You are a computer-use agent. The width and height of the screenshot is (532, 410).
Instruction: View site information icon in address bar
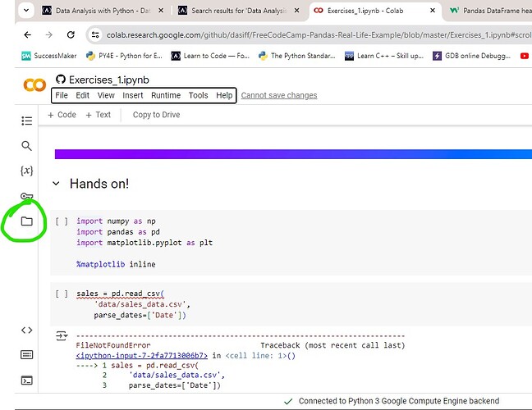(x=95, y=34)
